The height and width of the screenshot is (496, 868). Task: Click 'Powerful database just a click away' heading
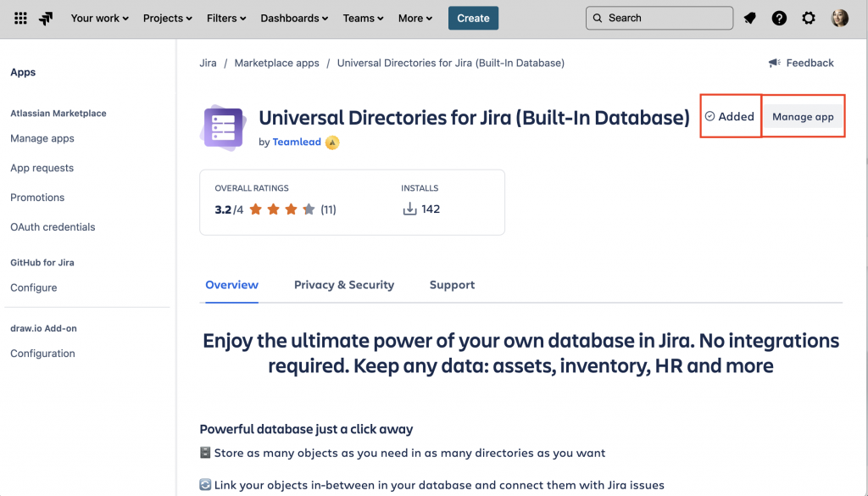306,430
